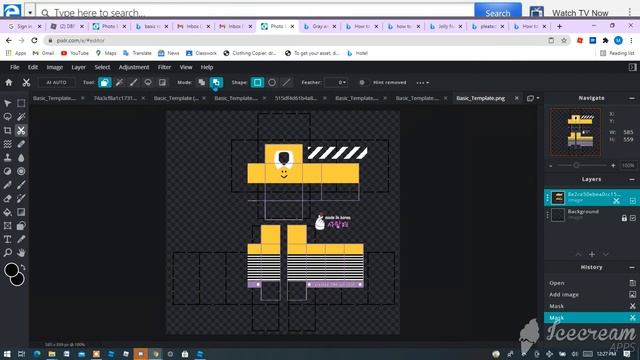Click zoom in plus in Navigate

click(613, 165)
